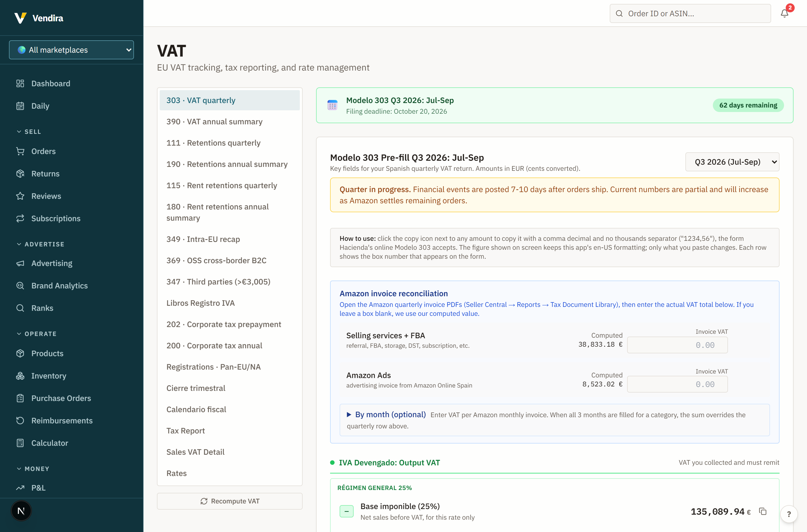
Task: Click Invoice VAT field for Amazon Ads
Action: click(x=677, y=384)
